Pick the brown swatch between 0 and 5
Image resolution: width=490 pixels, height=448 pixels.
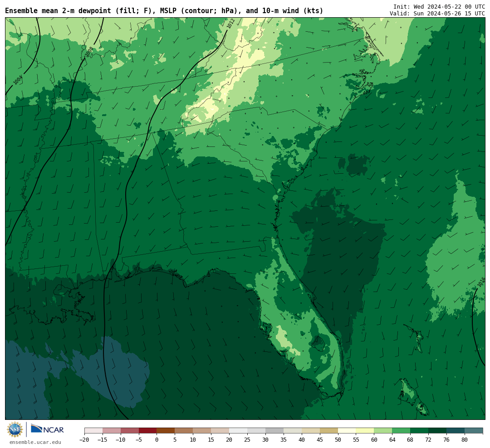(166, 431)
